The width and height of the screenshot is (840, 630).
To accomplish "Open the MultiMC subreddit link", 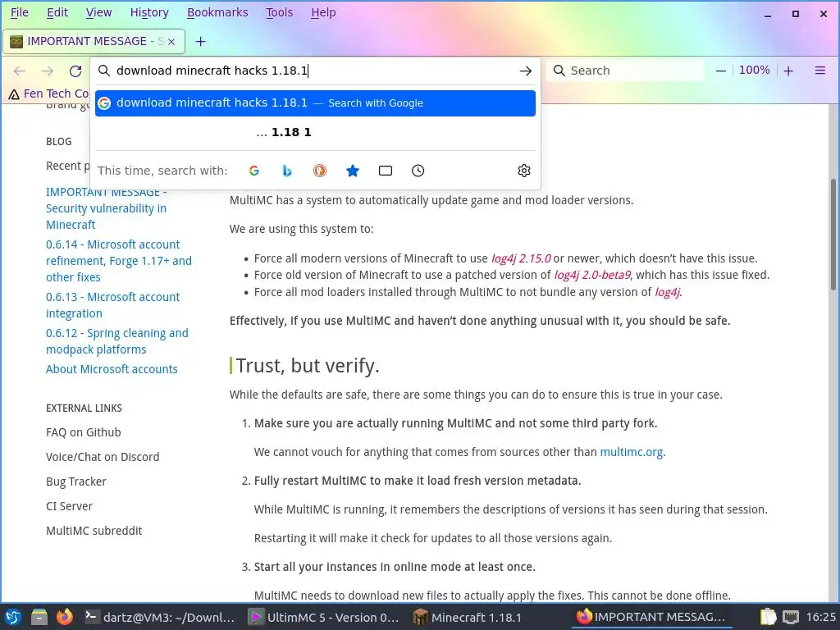I will [x=94, y=531].
